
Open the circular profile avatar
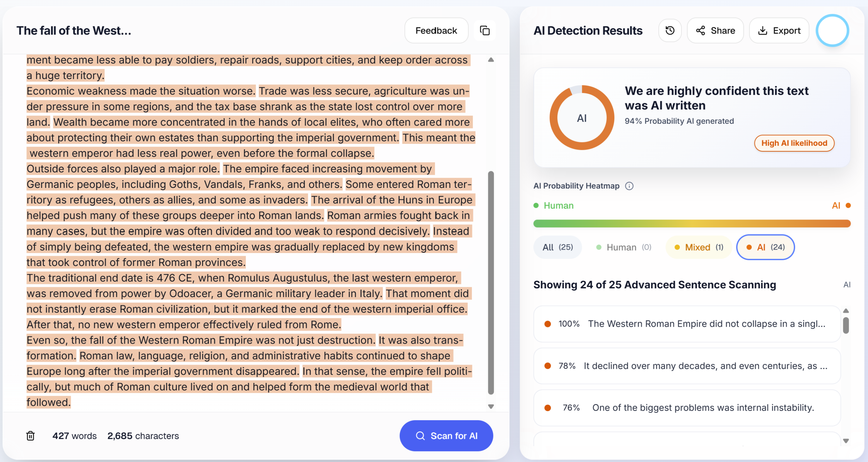click(x=832, y=31)
